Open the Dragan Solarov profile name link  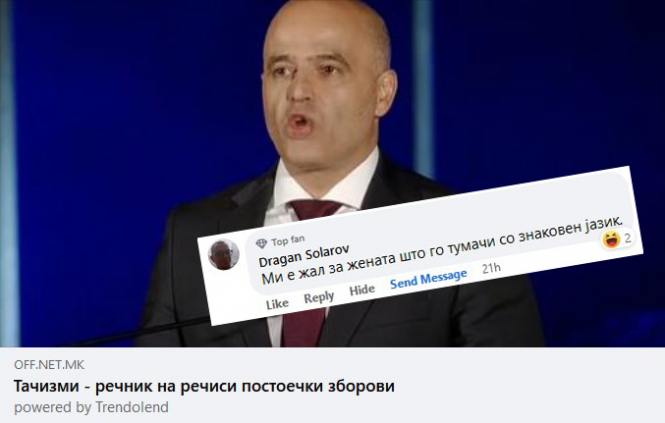point(304,255)
